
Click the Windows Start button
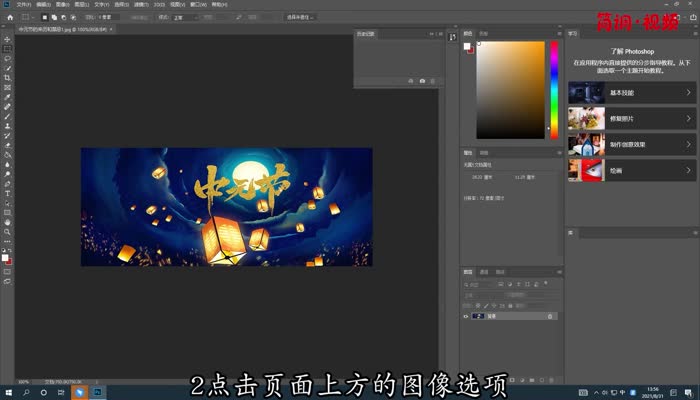point(6,393)
